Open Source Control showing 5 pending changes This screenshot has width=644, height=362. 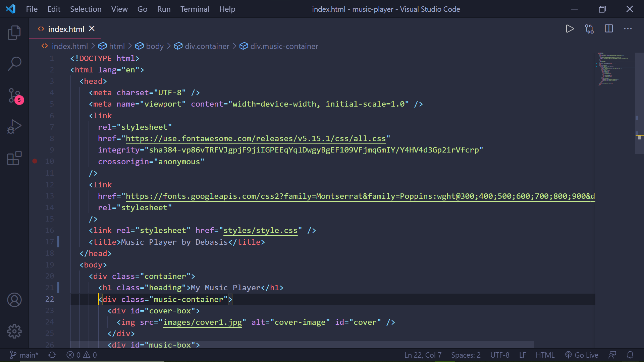pos(14,96)
